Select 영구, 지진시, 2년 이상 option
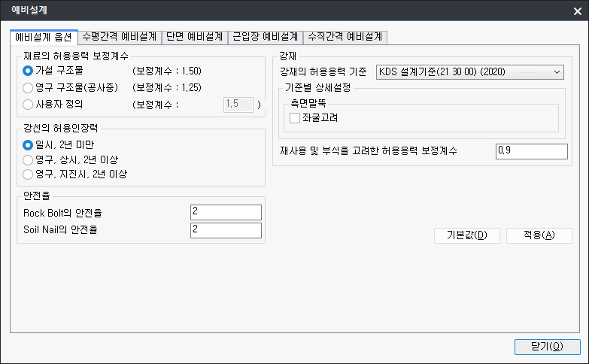The image size is (589, 364). [x=29, y=174]
